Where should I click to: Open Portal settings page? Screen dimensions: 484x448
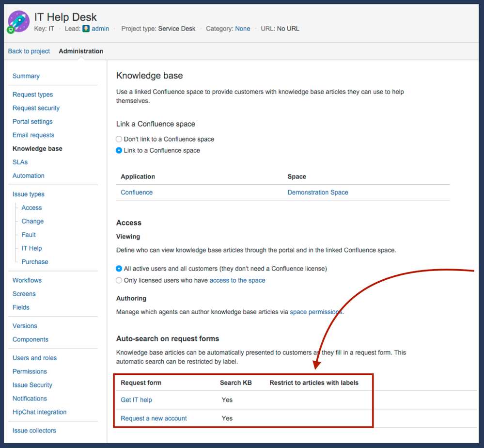[33, 122]
